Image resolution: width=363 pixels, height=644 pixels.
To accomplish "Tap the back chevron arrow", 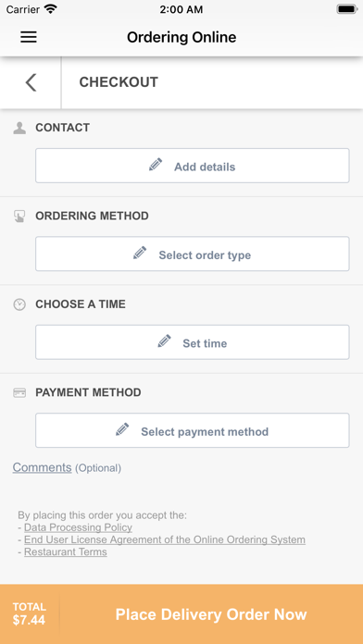I will (x=31, y=82).
